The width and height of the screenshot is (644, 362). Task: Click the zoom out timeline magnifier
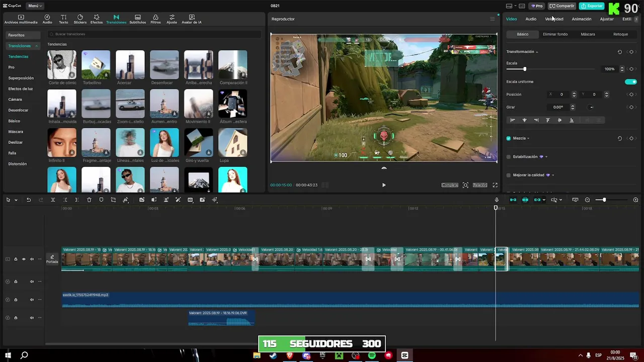coord(587,200)
